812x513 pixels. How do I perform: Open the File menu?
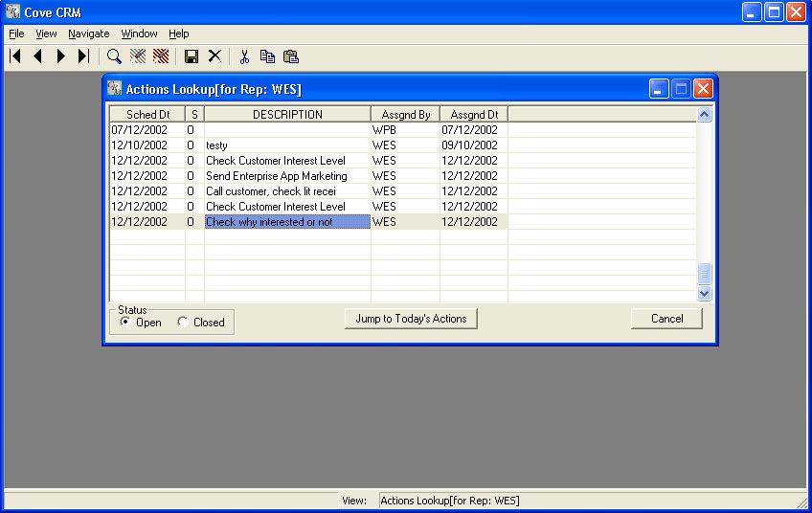(16, 33)
